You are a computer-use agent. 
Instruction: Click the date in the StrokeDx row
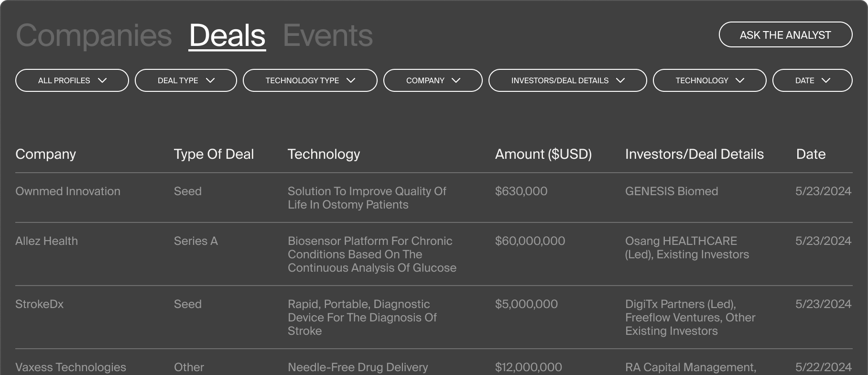[823, 304]
